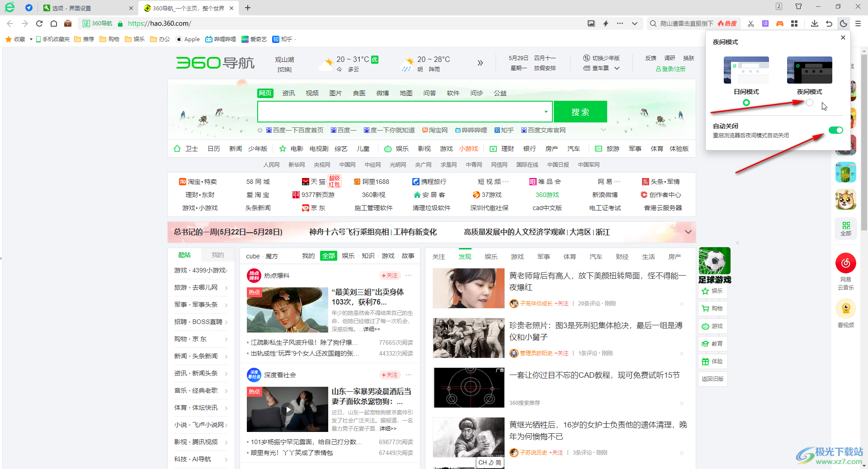
Task: Play the 山东 news video thumbnail
Action: tap(287, 409)
